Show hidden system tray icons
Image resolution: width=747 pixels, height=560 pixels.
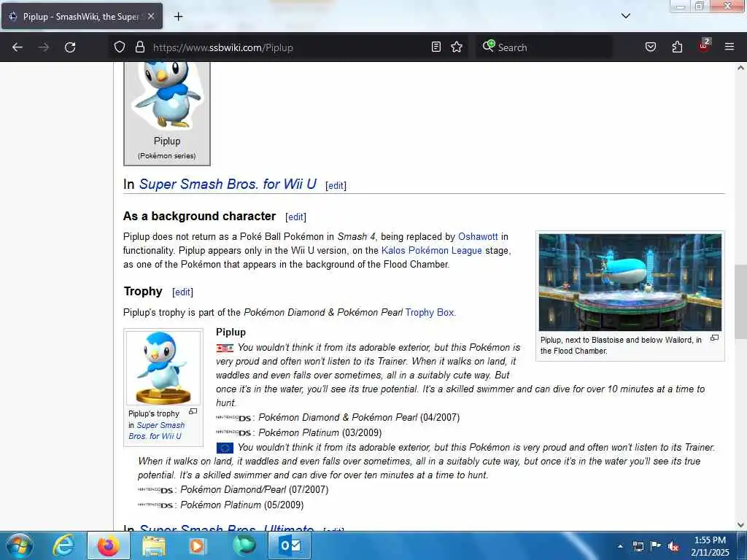point(620,546)
